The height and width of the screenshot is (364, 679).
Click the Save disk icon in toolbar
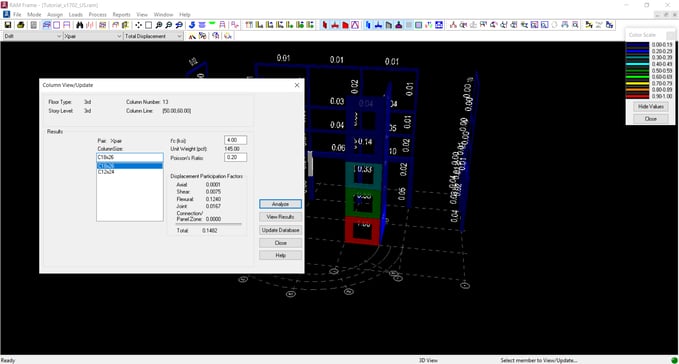(x=8, y=25)
